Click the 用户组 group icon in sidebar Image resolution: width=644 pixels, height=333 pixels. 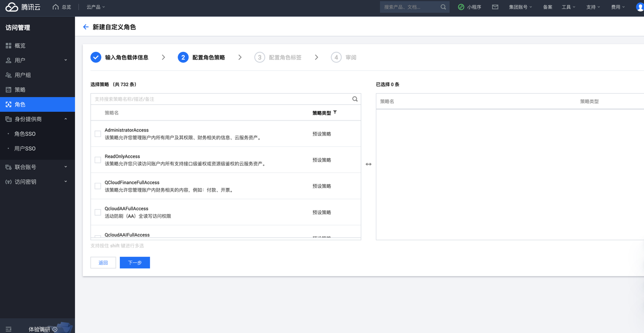point(9,75)
